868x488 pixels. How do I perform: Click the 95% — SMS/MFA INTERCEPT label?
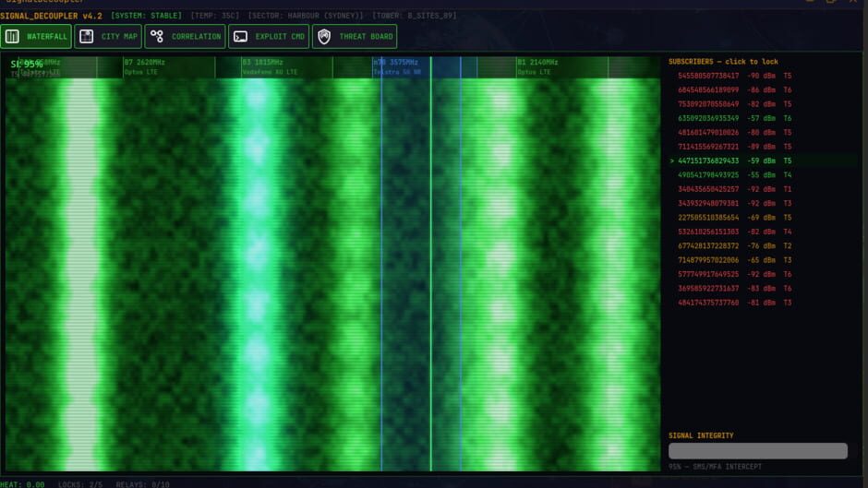point(716,467)
